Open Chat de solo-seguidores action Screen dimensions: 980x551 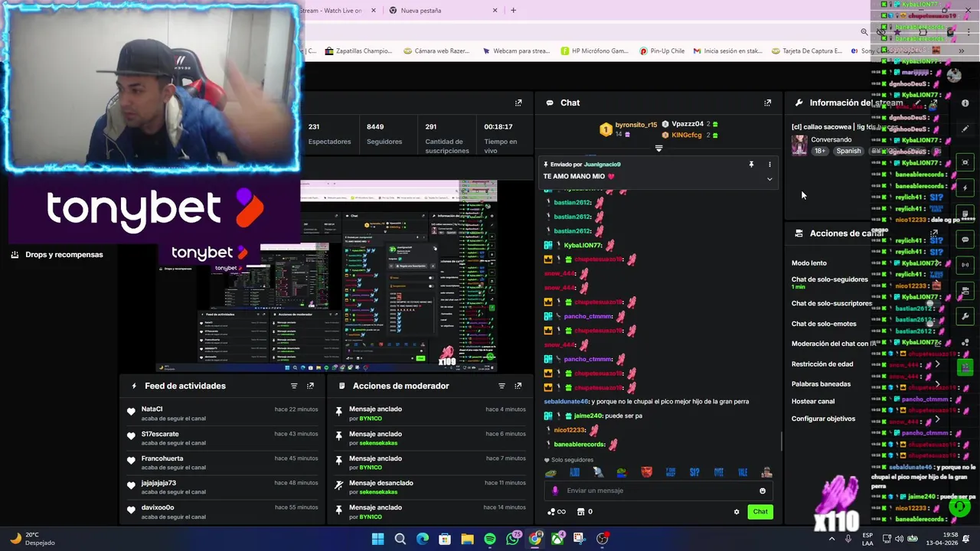coord(829,282)
